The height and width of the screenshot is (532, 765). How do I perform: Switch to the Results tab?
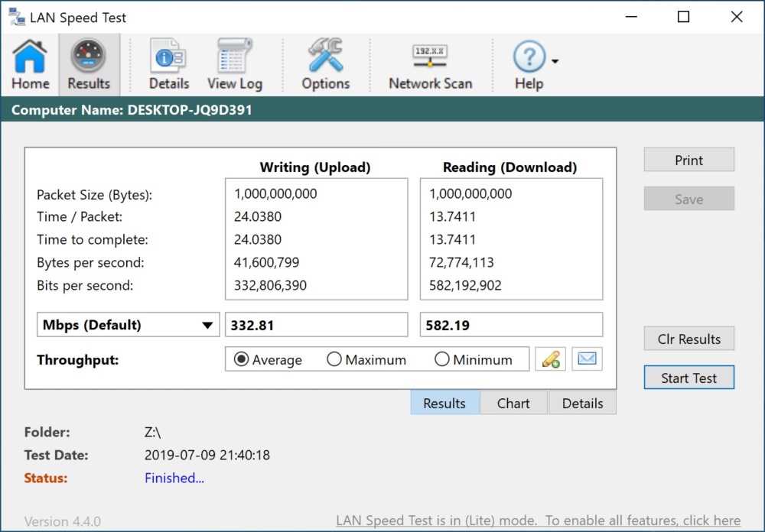tap(444, 403)
